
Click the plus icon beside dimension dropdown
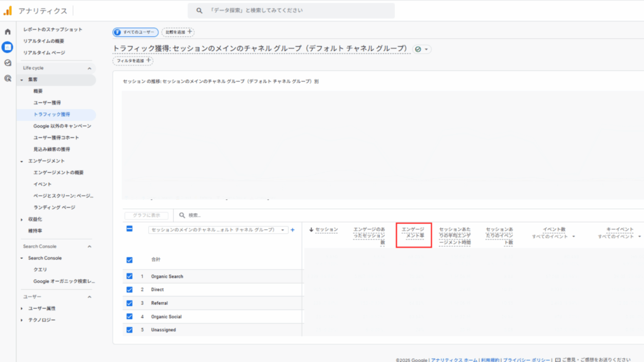click(x=292, y=230)
